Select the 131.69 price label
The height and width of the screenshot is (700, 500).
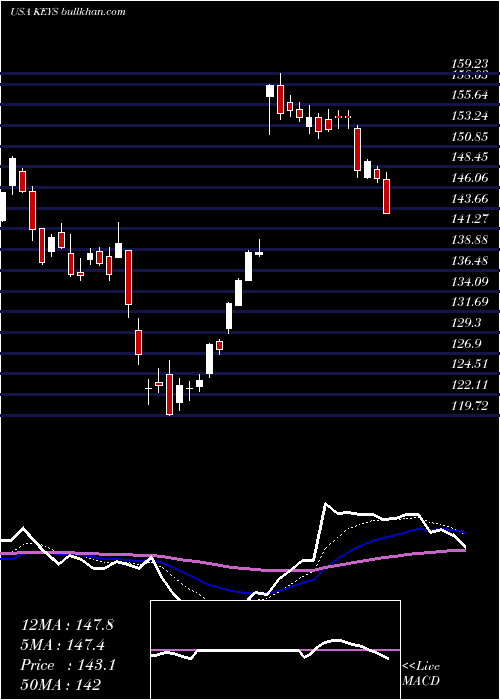click(x=471, y=302)
